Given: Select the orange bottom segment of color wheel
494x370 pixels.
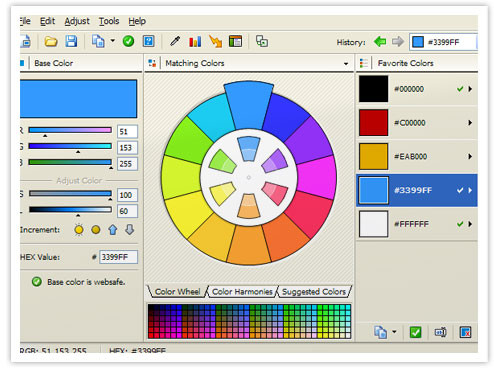Looking at the screenshot, I should coord(249,245).
